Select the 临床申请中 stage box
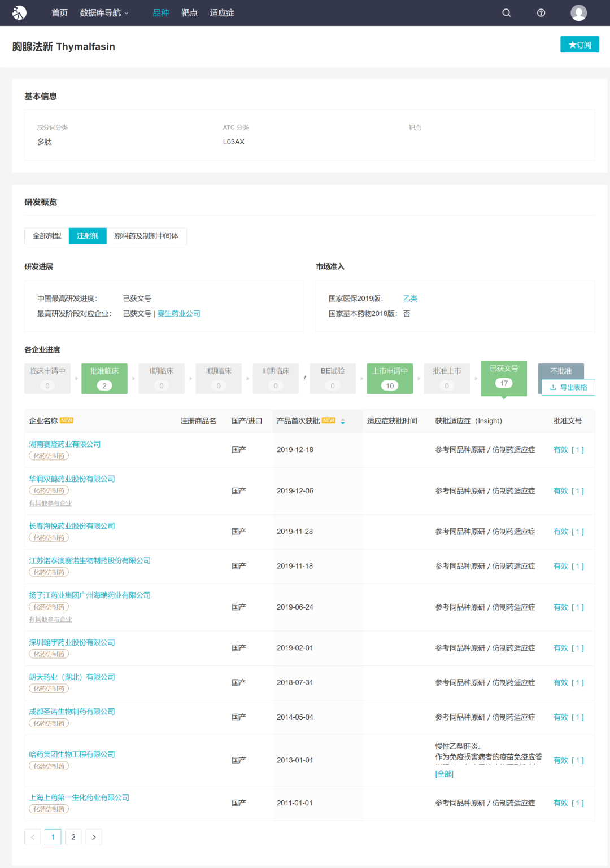This screenshot has height=868, width=610. [x=47, y=378]
